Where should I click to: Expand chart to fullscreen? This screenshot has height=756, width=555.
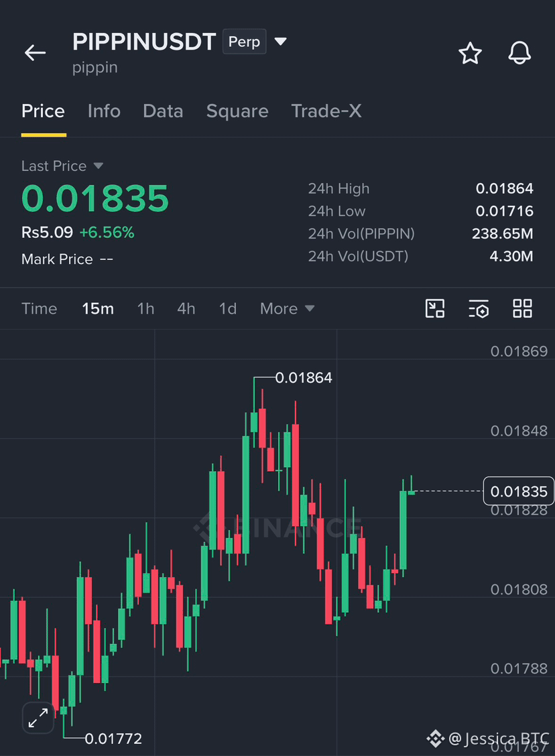click(38, 717)
